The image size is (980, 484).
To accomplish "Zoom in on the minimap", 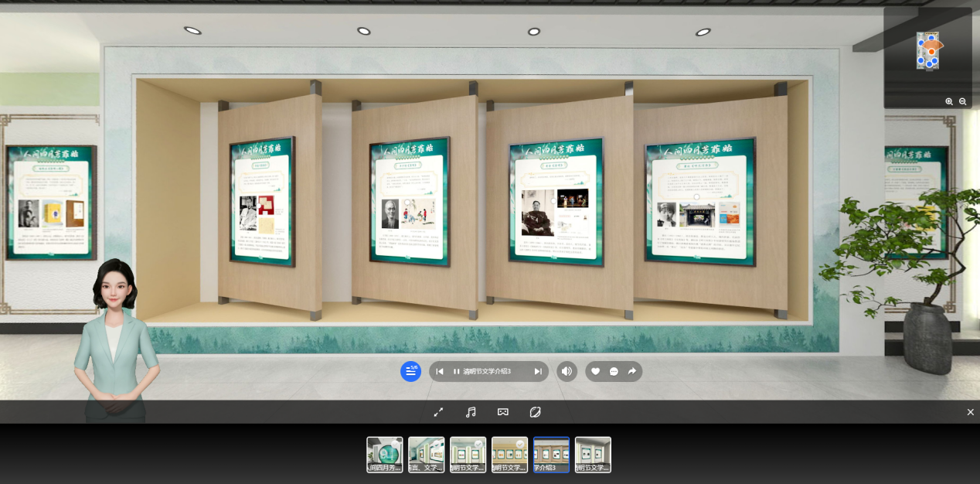I will (949, 101).
